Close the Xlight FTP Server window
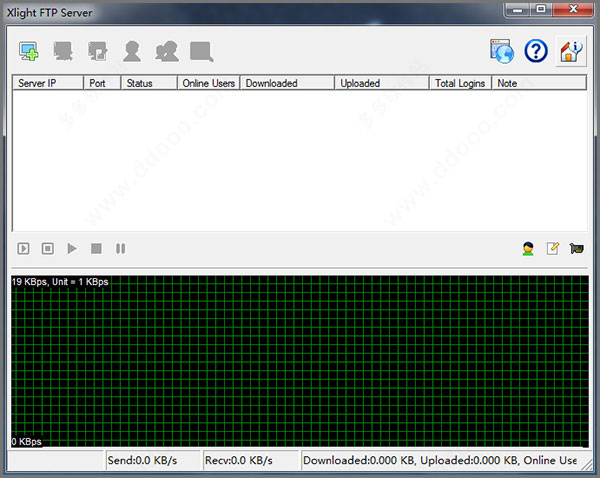 573,9
